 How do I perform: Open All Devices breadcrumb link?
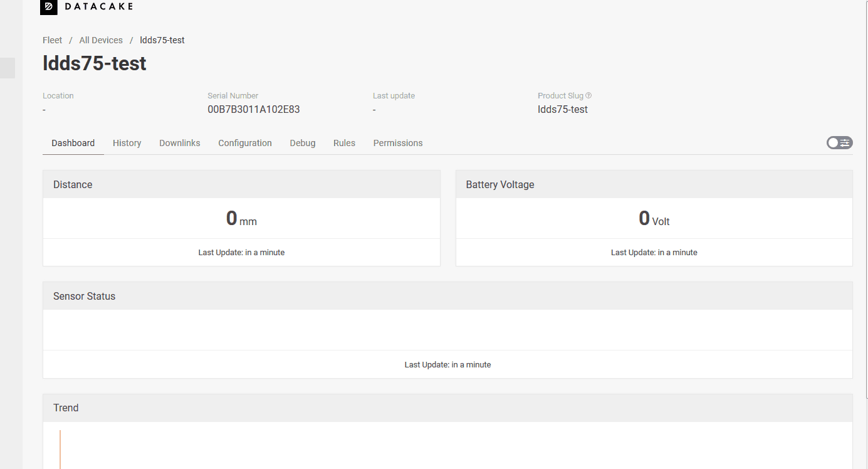101,40
